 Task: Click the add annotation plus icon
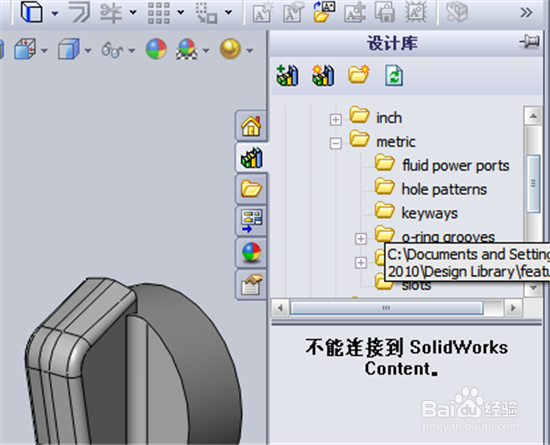click(x=355, y=12)
